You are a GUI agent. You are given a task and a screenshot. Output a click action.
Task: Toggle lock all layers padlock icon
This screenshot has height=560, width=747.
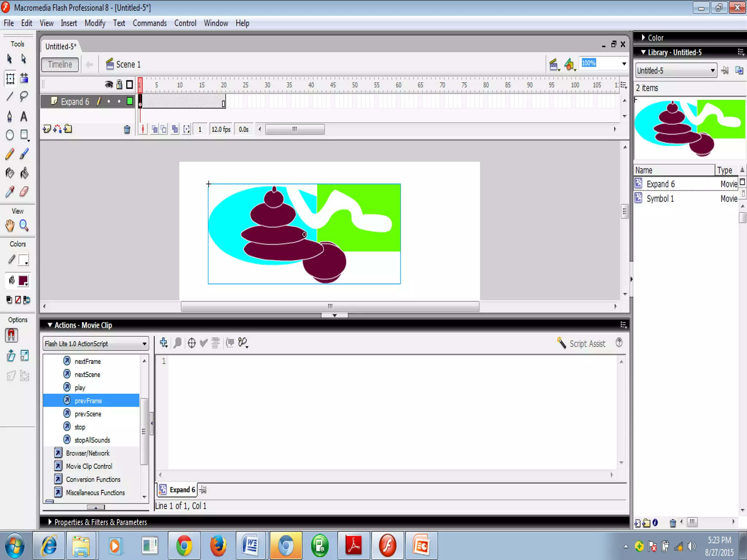pos(119,85)
